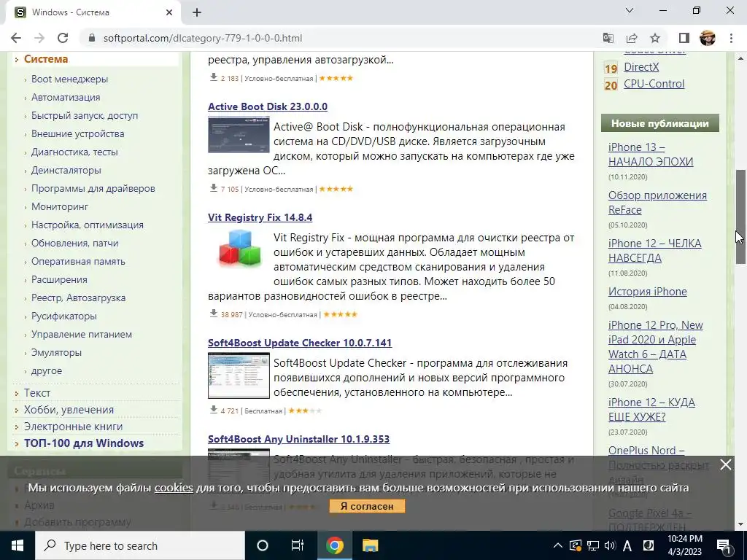Open a new tab with the plus button

tap(197, 12)
